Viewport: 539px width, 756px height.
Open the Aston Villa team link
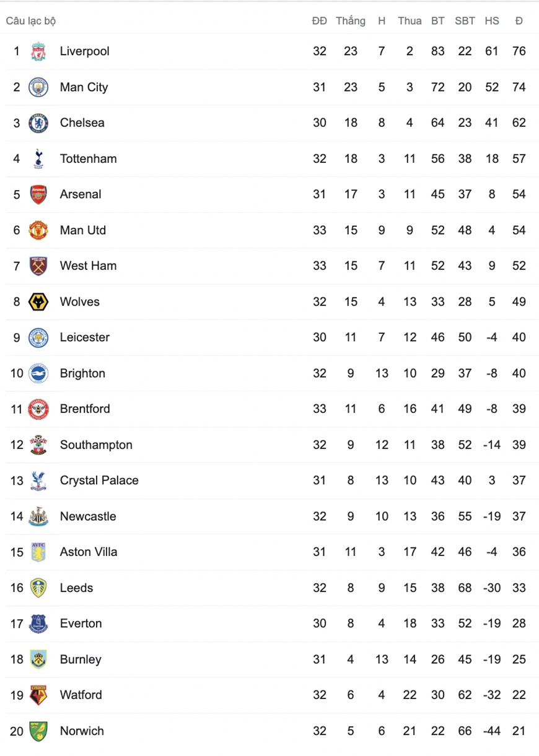point(89,552)
